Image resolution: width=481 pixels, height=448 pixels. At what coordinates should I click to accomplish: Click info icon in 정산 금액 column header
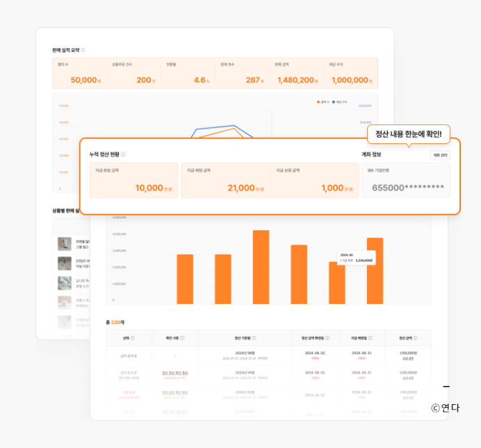(416, 338)
